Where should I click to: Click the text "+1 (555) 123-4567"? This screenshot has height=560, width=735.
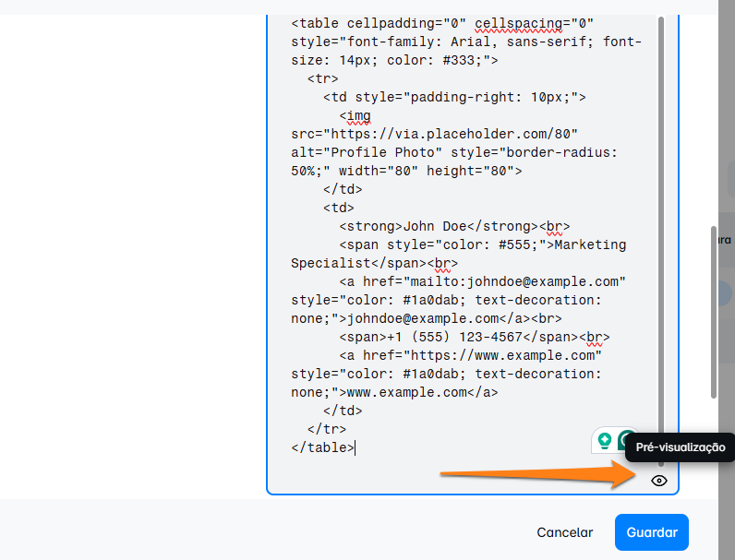coord(454,337)
